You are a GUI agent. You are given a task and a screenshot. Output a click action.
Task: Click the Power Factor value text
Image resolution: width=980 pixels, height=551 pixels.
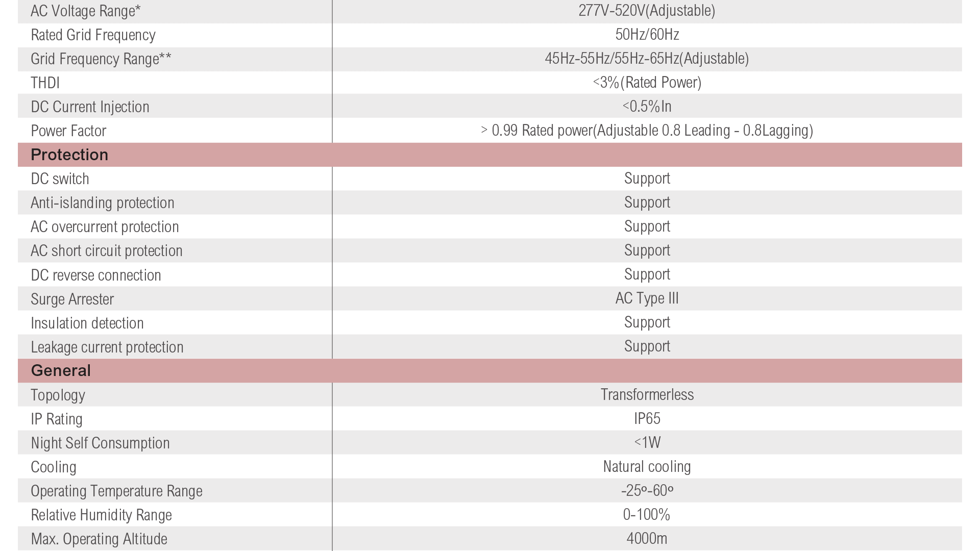point(647,131)
